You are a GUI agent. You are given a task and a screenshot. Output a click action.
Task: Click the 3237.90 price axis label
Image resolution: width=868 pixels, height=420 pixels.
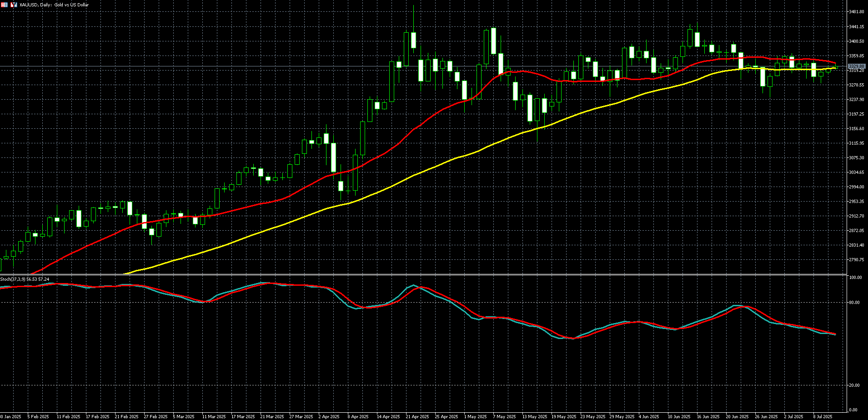click(856, 100)
